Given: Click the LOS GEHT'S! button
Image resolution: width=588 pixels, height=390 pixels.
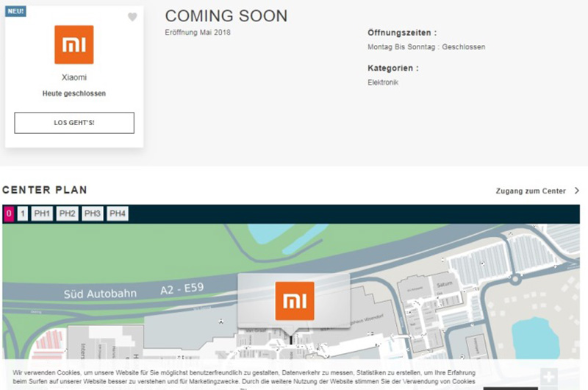Looking at the screenshot, I should point(74,123).
